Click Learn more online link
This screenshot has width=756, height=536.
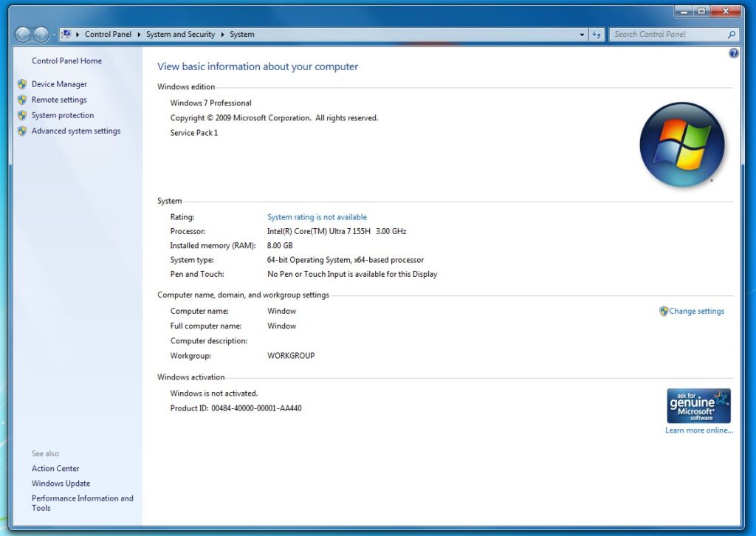pos(698,430)
